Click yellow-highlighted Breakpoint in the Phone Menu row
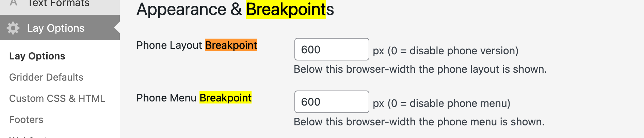Viewport: 644px width, 138px height. (225, 98)
